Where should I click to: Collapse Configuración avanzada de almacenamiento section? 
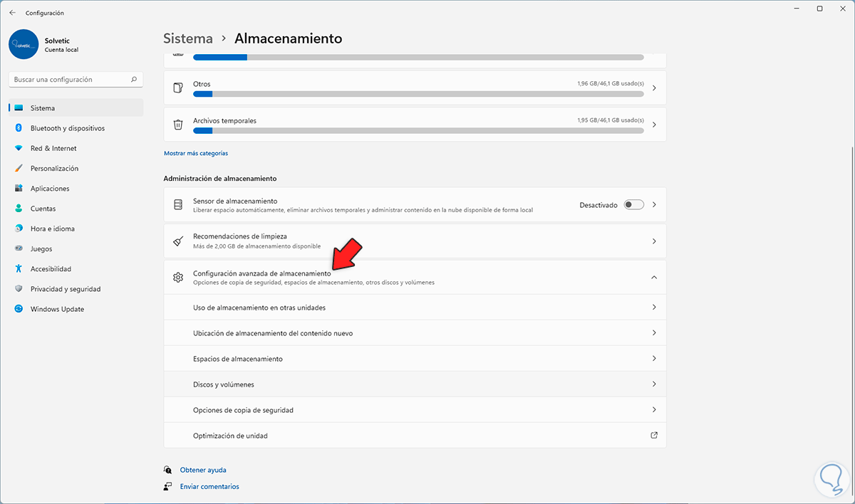(x=654, y=277)
